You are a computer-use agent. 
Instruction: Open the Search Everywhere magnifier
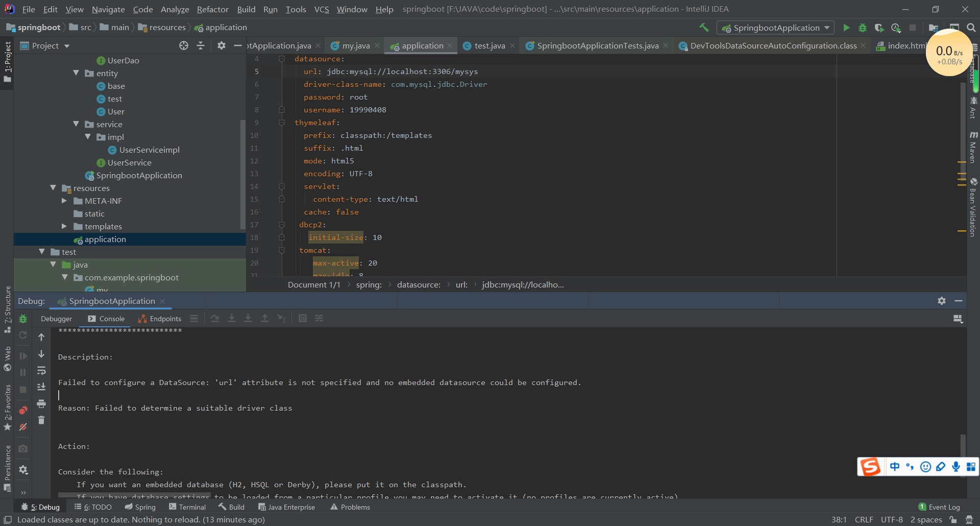(971, 28)
